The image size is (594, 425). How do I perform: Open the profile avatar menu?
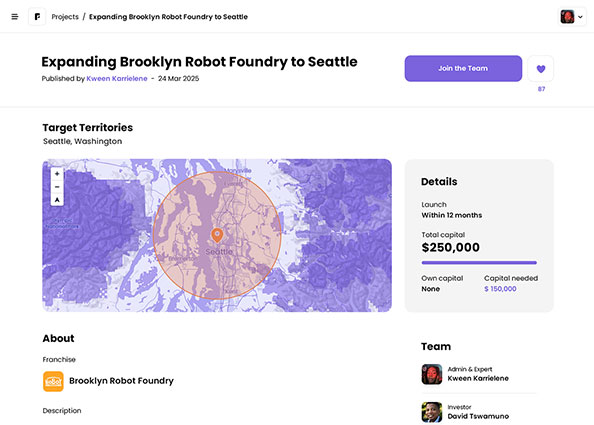click(x=567, y=17)
